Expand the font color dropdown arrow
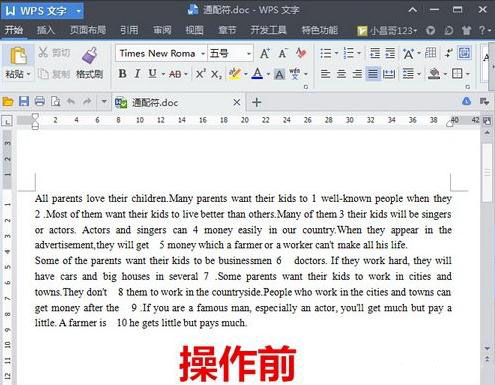Viewport: 495px width, 385px height. [x=268, y=74]
